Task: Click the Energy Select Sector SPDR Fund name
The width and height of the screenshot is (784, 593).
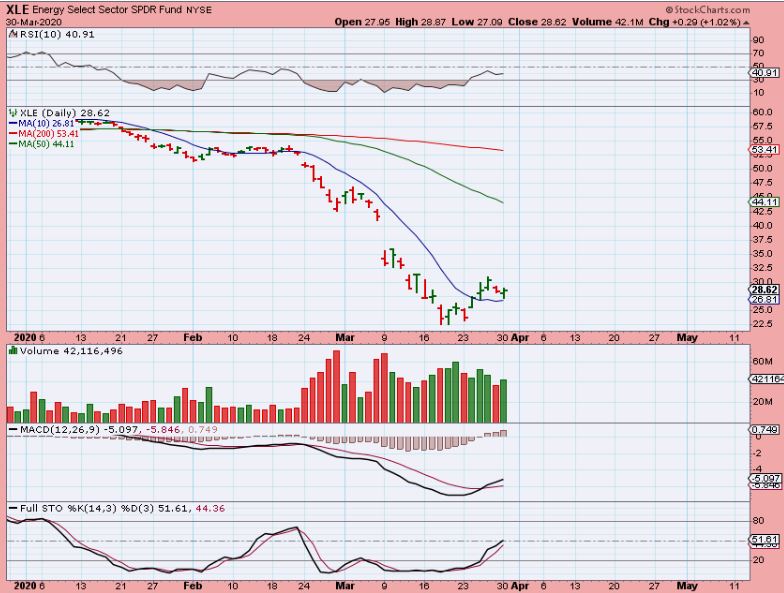Action: pos(107,10)
